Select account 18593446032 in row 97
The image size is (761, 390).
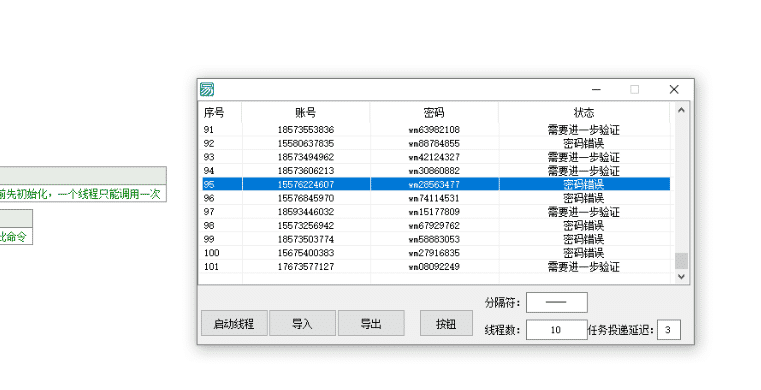306,212
